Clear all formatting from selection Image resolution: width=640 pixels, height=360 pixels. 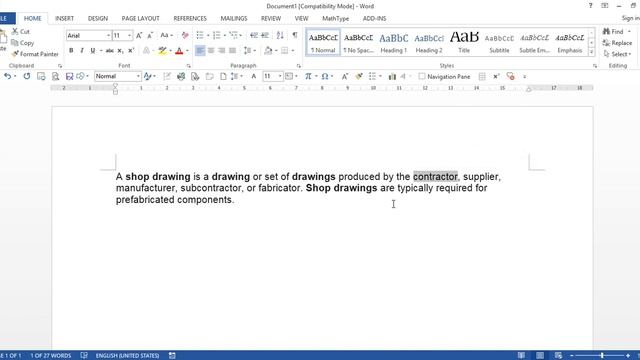(x=185, y=36)
